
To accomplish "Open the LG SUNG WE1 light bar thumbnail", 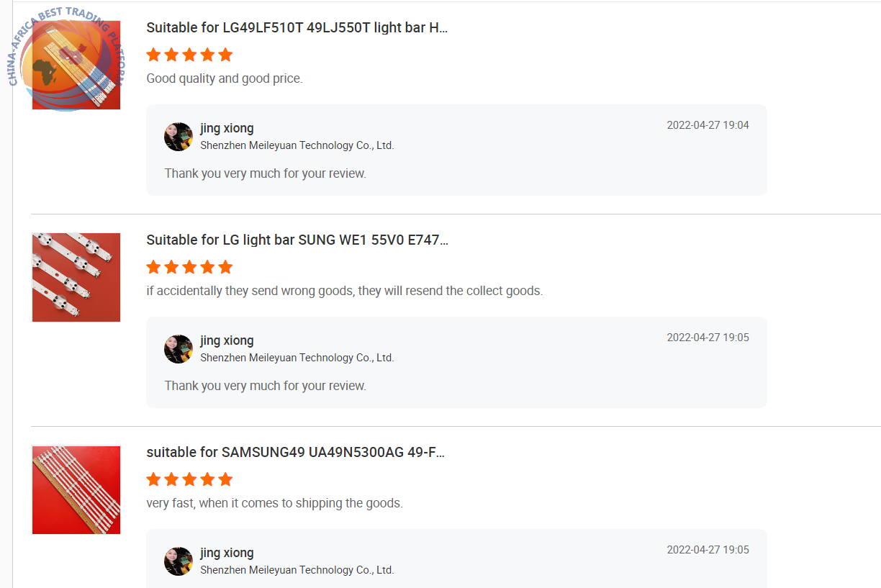I will coord(76,277).
